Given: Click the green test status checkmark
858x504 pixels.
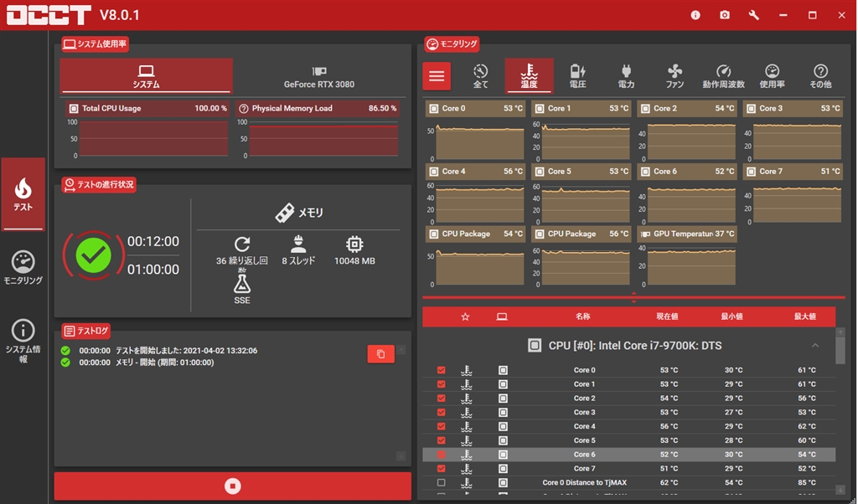Looking at the screenshot, I should coord(94,255).
